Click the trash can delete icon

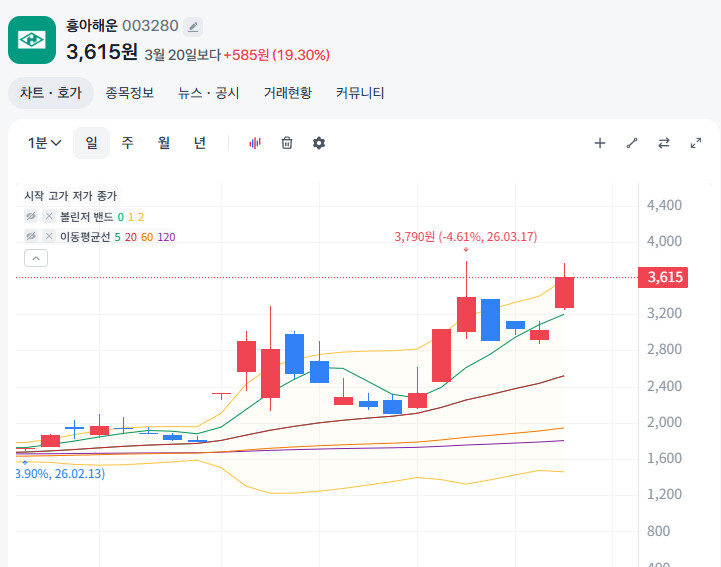coord(287,143)
